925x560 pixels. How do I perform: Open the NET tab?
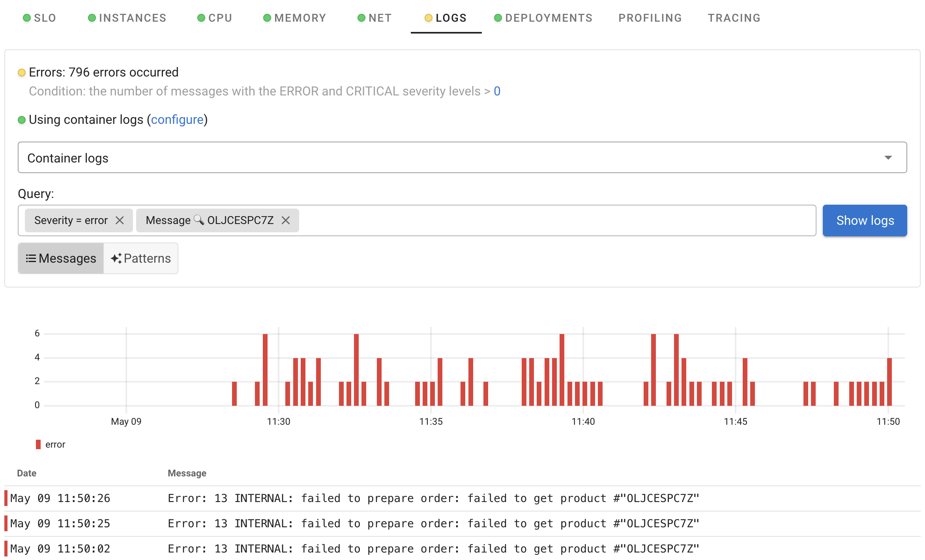(x=374, y=18)
